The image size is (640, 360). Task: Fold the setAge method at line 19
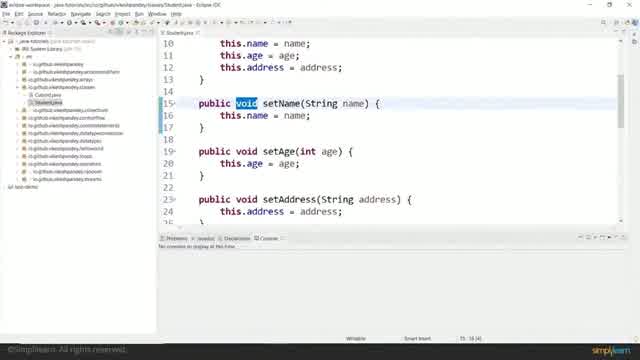tap(175, 151)
